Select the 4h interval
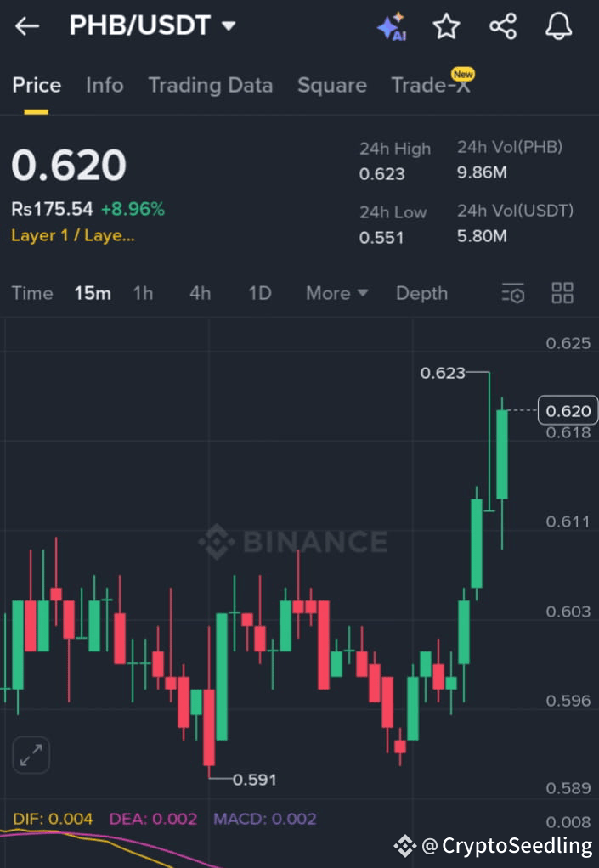 [x=200, y=293]
